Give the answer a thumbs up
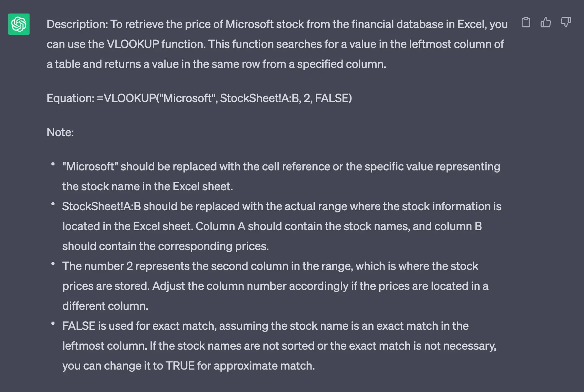Viewport: 584px width, 392px height. click(x=546, y=22)
